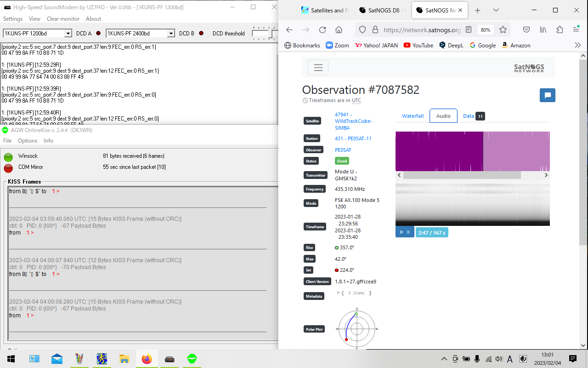
Task: Switch to the Waterfall tab
Action: coord(413,116)
